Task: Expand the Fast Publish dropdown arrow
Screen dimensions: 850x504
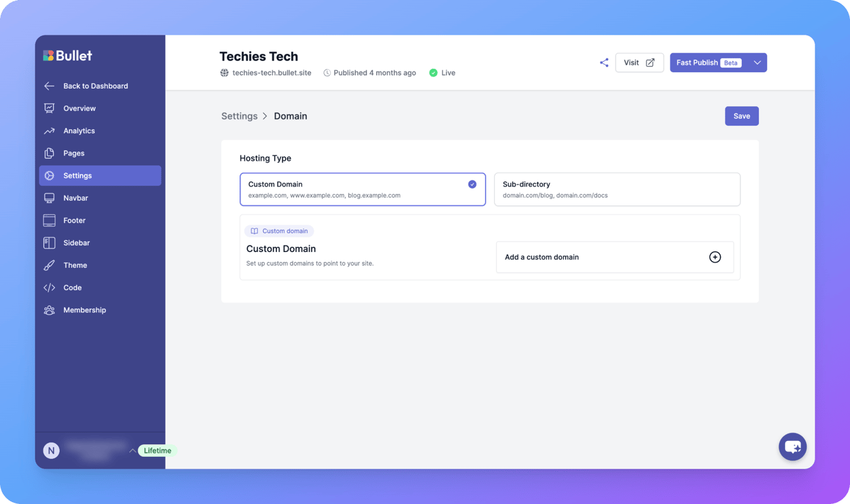Action: click(x=757, y=62)
